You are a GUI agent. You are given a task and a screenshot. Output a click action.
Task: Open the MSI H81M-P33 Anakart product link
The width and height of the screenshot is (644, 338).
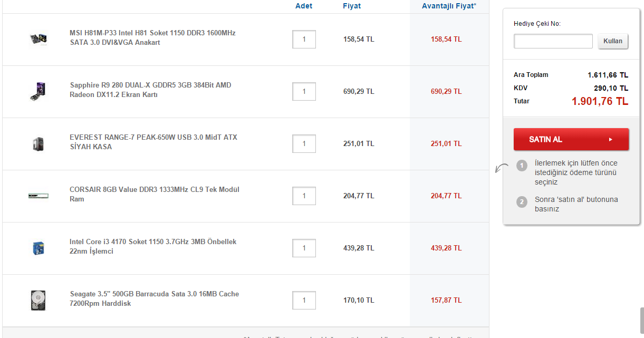point(152,37)
